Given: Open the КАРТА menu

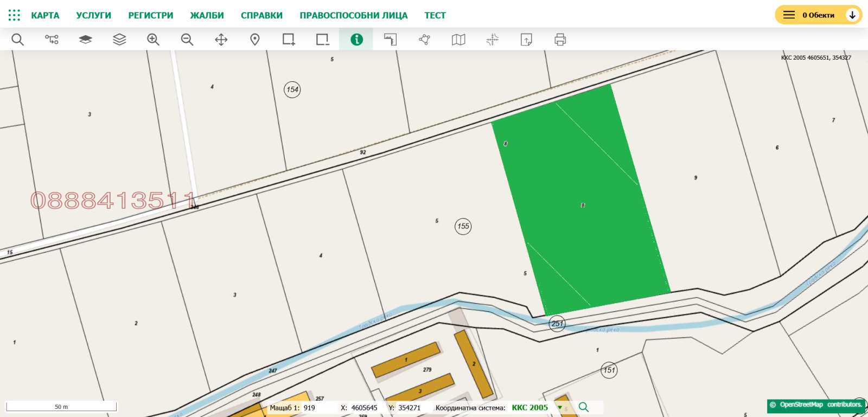Looking at the screenshot, I should pyautogui.click(x=45, y=15).
